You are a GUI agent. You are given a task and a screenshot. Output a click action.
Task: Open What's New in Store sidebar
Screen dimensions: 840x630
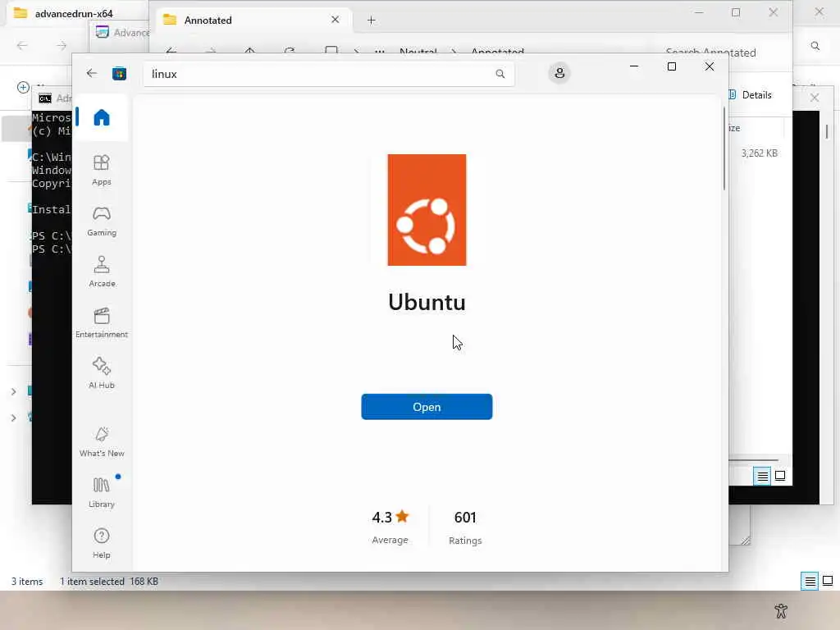point(101,441)
